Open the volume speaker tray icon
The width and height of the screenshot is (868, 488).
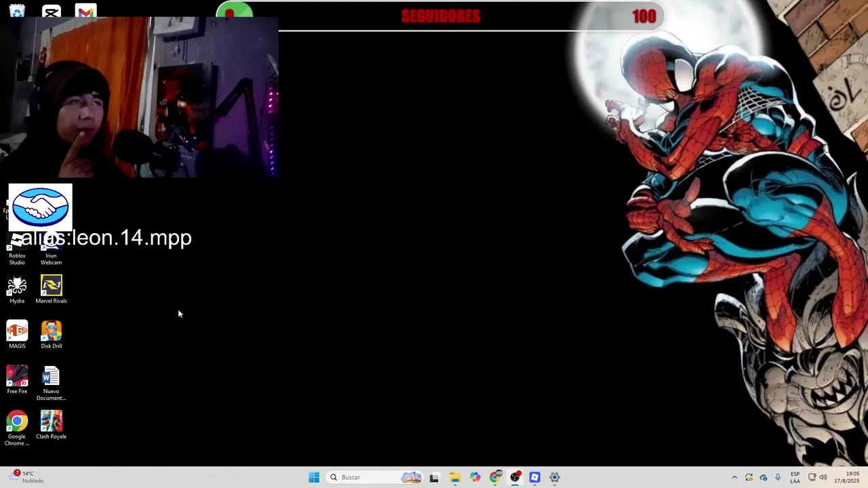[823, 477]
